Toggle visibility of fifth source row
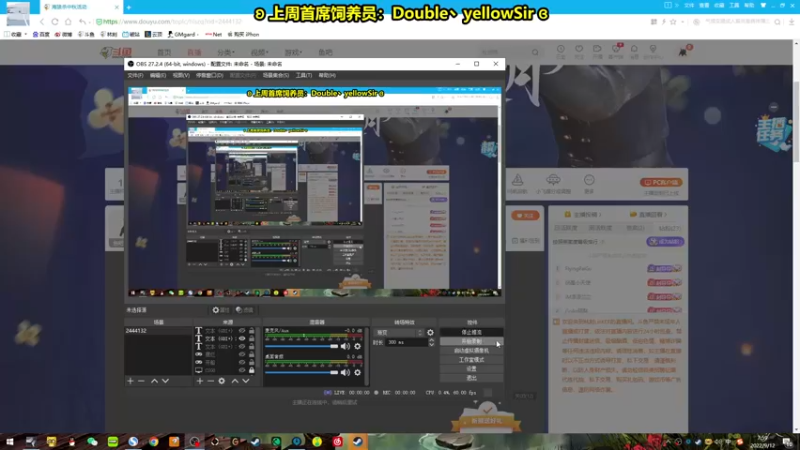 coord(242,362)
